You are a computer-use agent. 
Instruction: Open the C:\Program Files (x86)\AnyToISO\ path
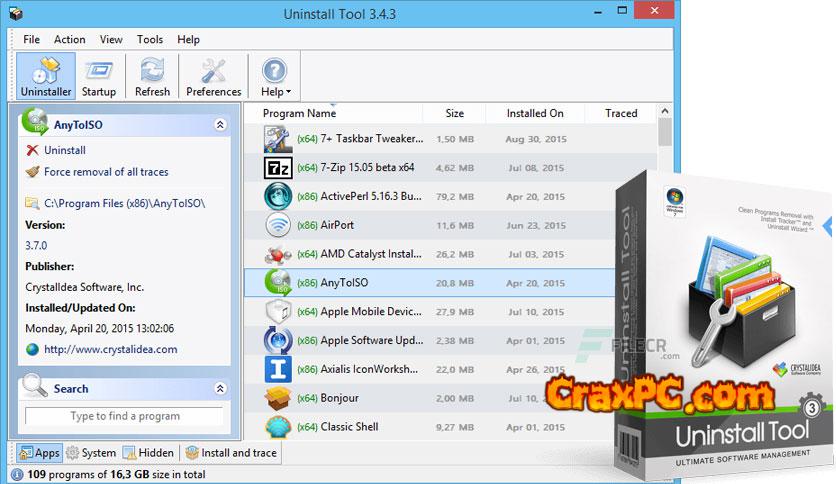coord(124,203)
